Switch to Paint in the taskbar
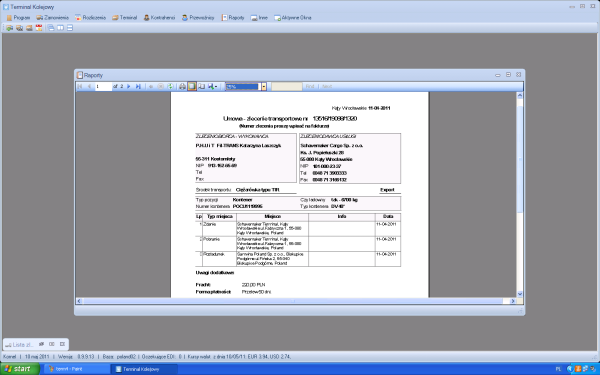The image size is (600, 375). (x=77, y=369)
